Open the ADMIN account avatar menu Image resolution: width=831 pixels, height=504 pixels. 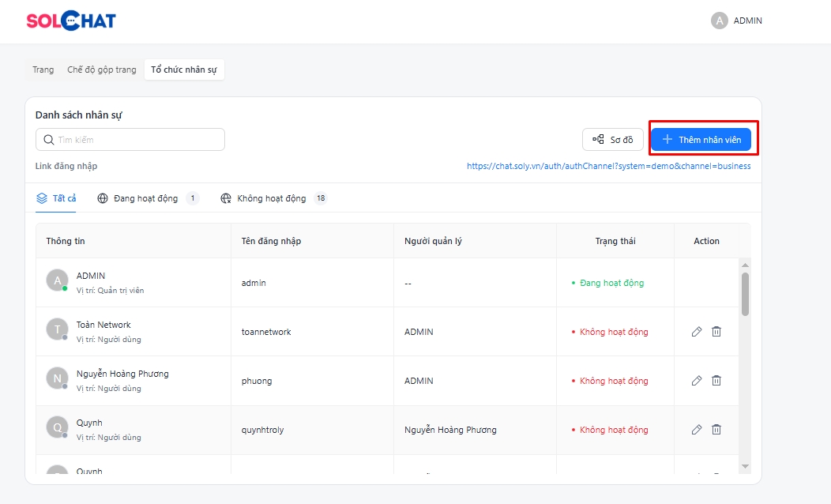pos(719,21)
